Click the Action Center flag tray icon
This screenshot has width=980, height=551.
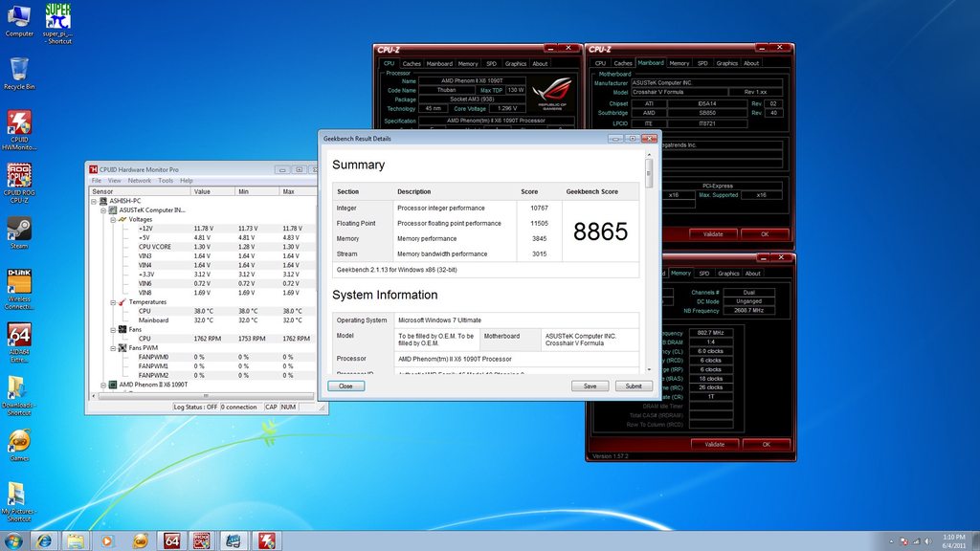903,541
